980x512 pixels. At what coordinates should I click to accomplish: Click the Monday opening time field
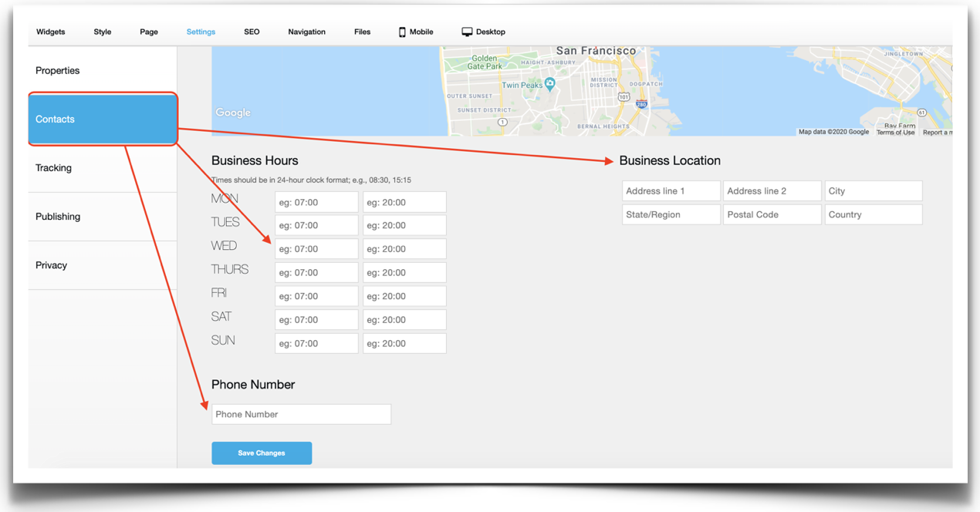tap(316, 202)
